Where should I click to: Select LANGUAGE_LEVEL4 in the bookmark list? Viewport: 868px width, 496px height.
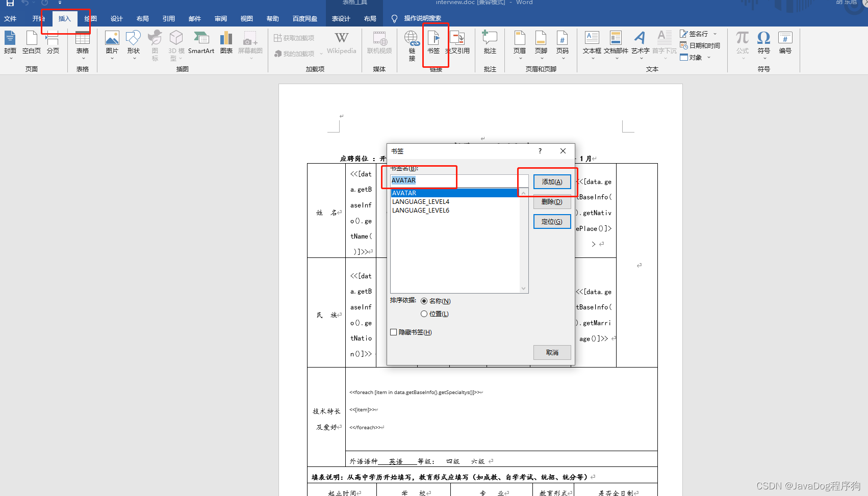420,201
